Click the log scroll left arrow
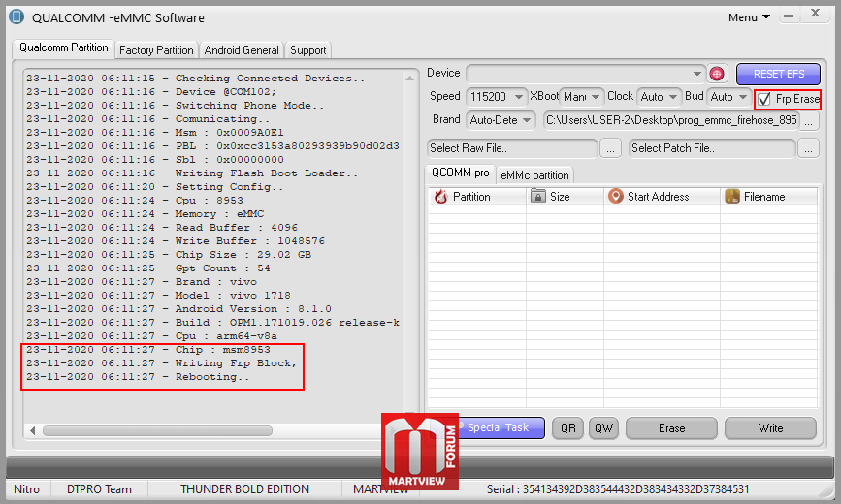 click(33, 430)
